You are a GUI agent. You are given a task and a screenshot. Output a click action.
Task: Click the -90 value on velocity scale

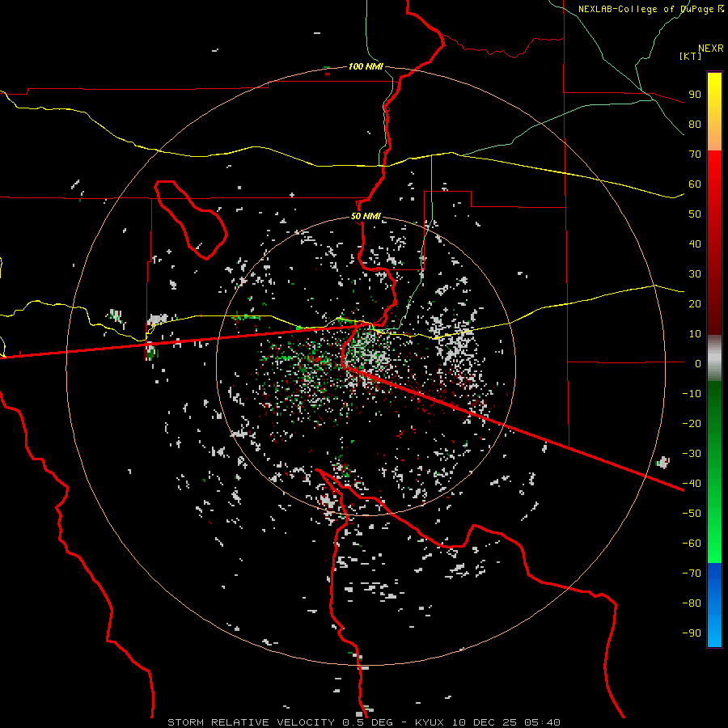(692, 633)
